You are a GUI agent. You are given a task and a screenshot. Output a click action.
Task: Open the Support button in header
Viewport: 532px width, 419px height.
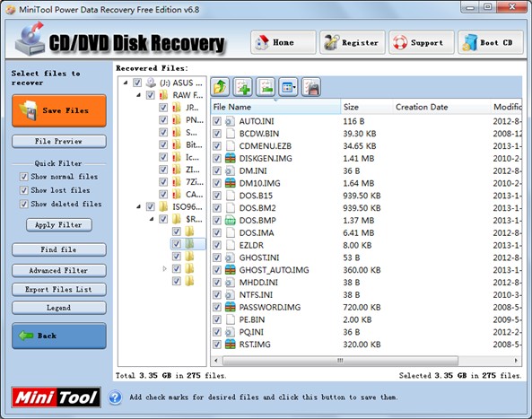point(422,42)
